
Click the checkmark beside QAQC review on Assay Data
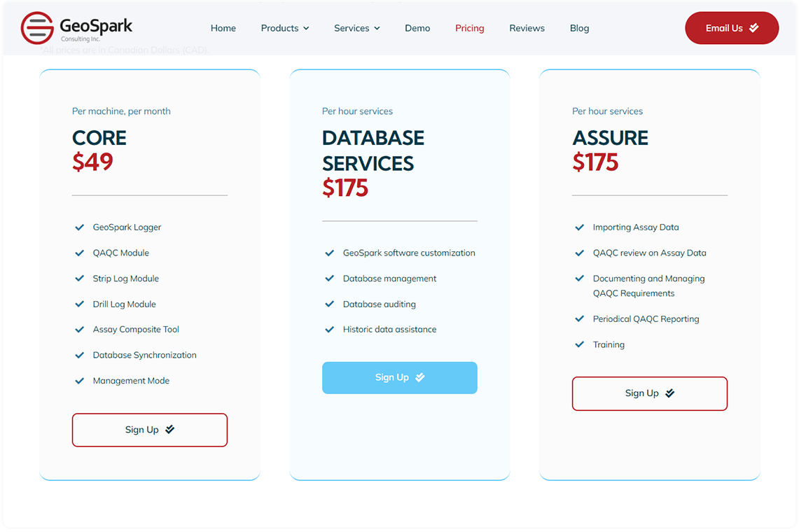579,253
